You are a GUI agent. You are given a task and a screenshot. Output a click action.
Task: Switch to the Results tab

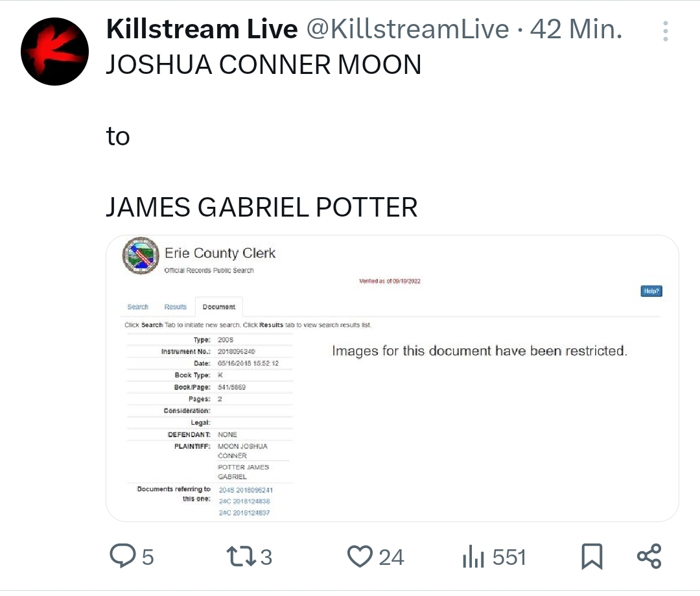(x=176, y=307)
